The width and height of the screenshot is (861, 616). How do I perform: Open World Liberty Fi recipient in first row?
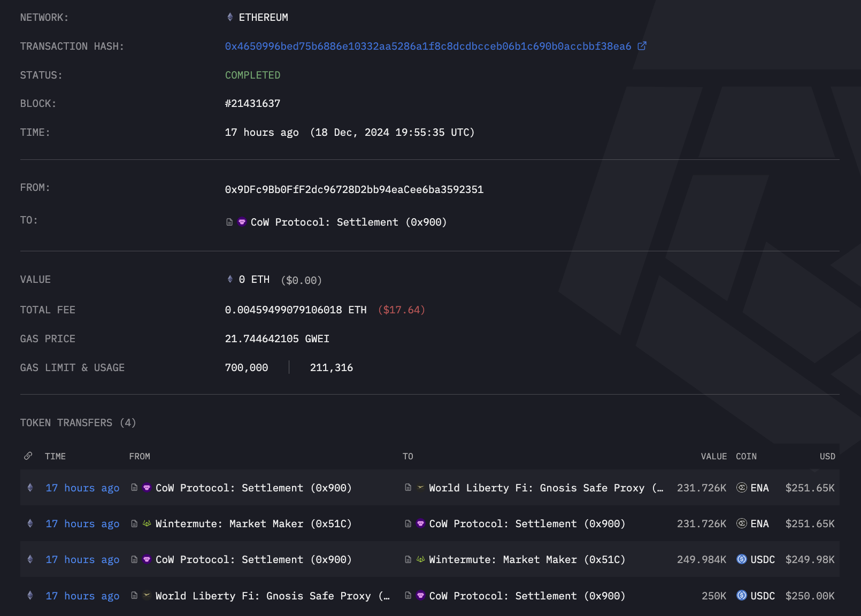point(546,488)
